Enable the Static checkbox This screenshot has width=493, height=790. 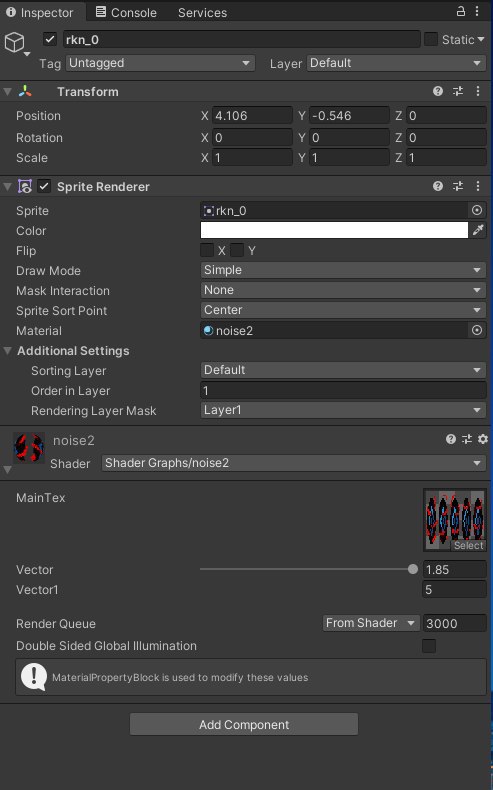coord(431,39)
